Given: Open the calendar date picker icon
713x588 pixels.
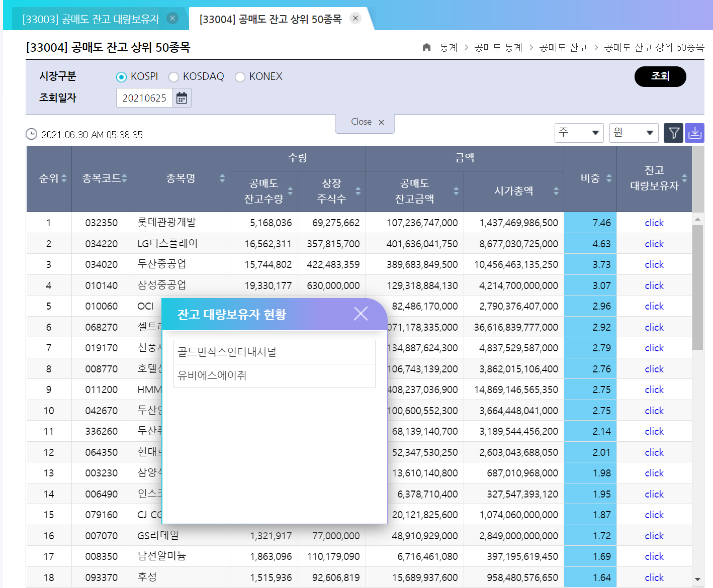Looking at the screenshot, I should (x=182, y=98).
